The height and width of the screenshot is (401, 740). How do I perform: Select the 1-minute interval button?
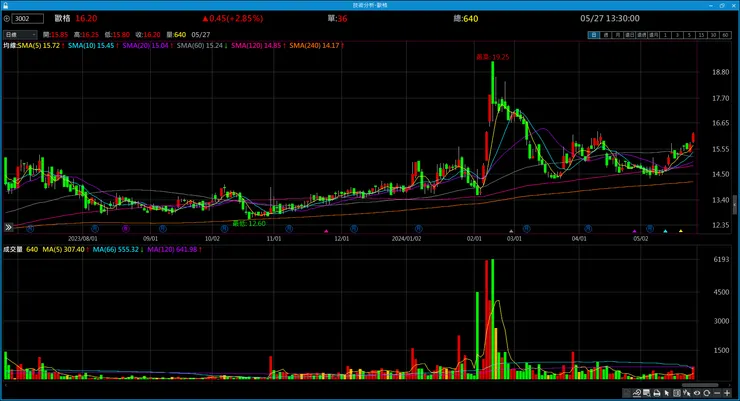[x=665, y=35]
